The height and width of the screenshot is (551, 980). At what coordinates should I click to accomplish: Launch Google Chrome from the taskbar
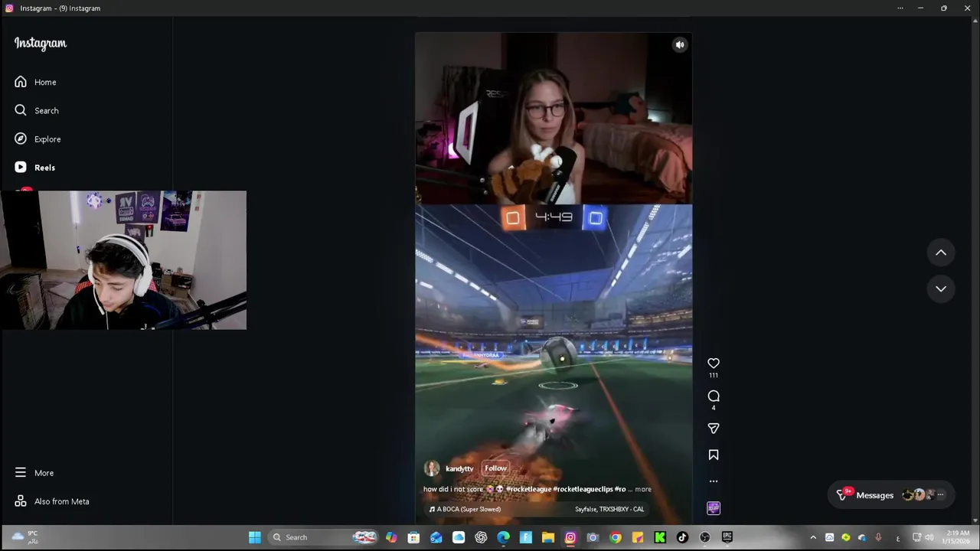(615, 537)
